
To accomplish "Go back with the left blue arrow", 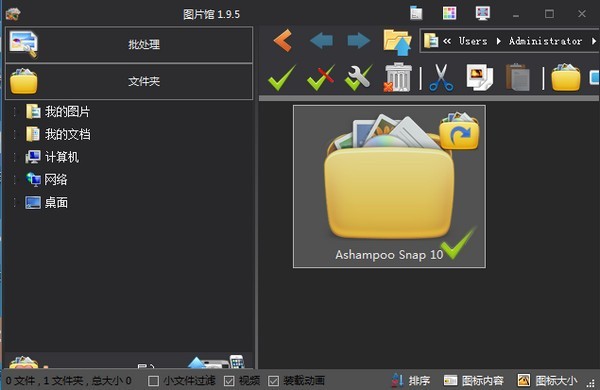I will (321, 41).
